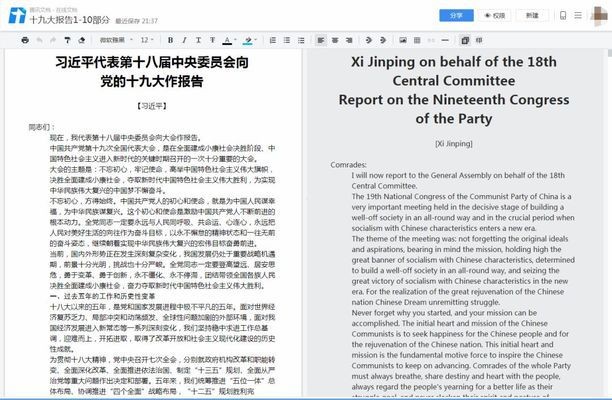Print the document with the printer icon
Viewport: 612px width, 400px height.
(x=25, y=40)
